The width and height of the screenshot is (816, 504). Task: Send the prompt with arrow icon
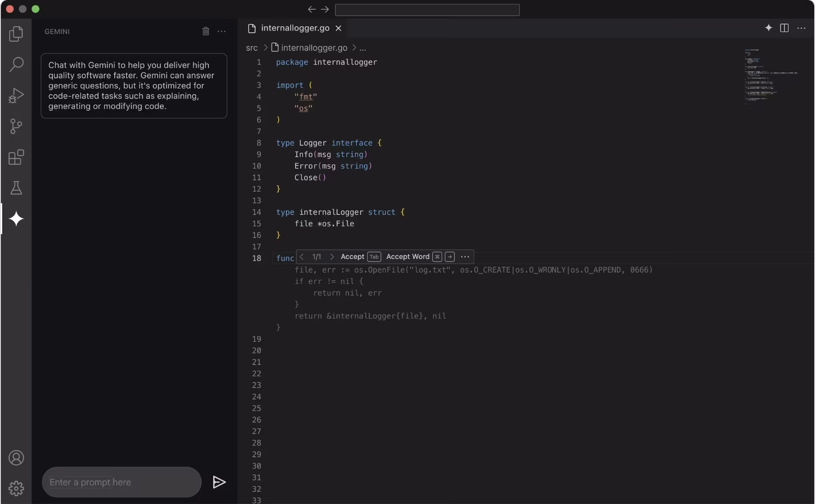[x=219, y=482]
